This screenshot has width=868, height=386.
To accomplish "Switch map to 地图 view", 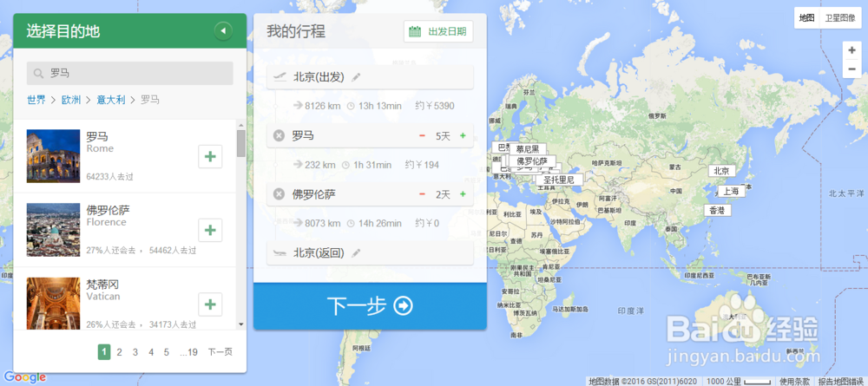I will pyautogui.click(x=806, y=18).
